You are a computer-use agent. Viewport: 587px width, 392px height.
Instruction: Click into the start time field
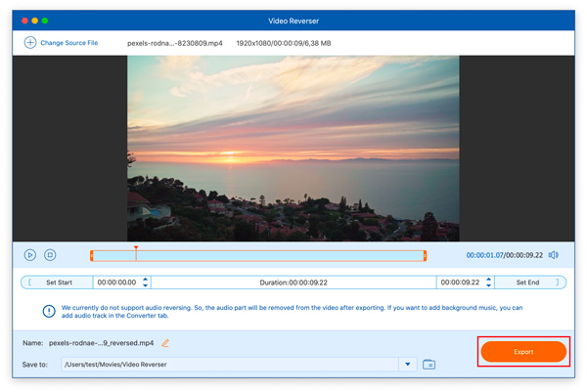pyautogui.click(x=117, y=283)
